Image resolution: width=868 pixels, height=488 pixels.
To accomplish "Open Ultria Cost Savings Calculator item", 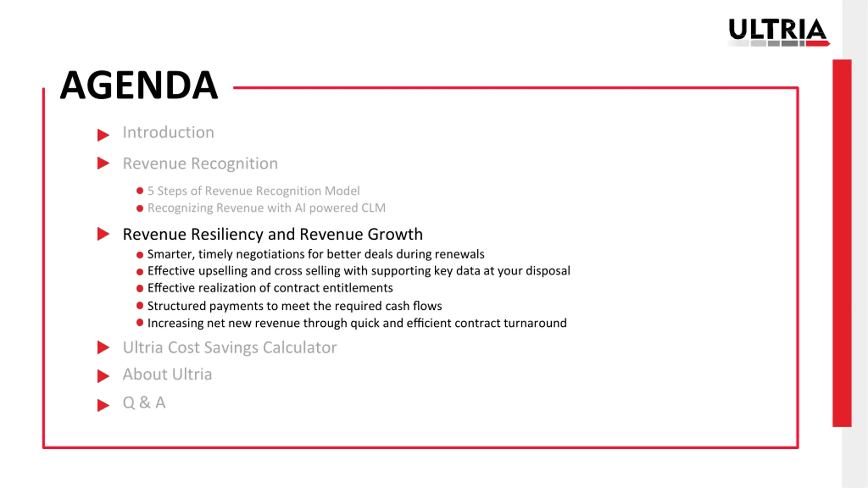I will [x=230, y=348].
